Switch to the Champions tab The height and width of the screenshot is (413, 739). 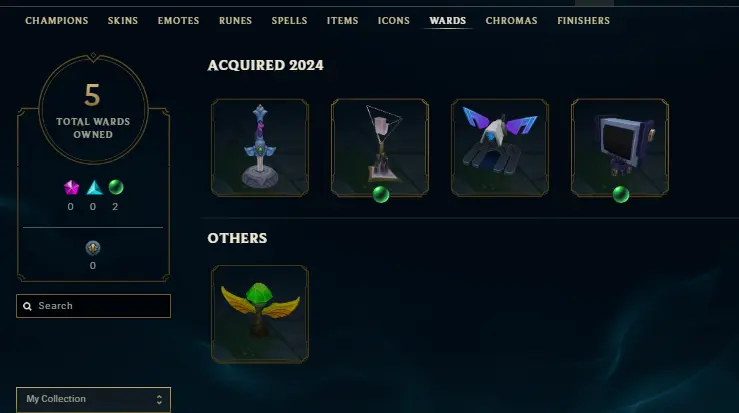tap(57, 21)
